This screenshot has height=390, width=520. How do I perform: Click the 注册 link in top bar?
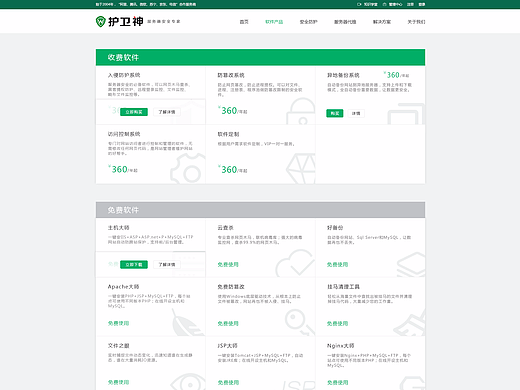coord(410,4)
